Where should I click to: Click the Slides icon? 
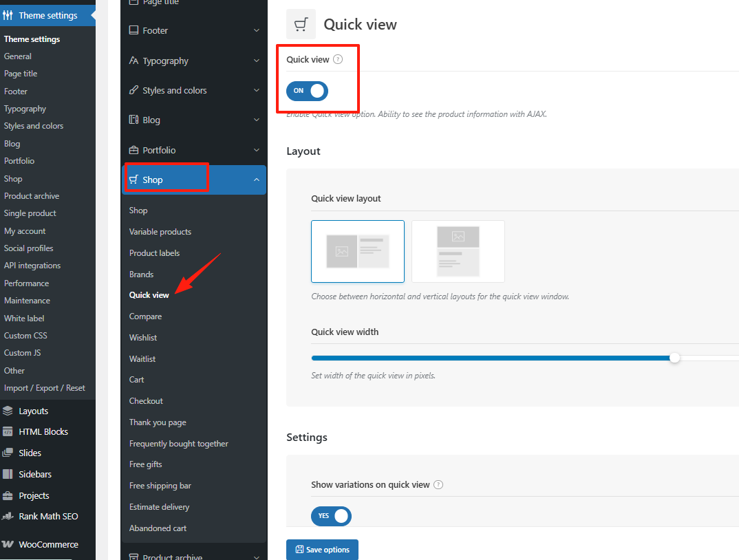[x=8, y=453]
